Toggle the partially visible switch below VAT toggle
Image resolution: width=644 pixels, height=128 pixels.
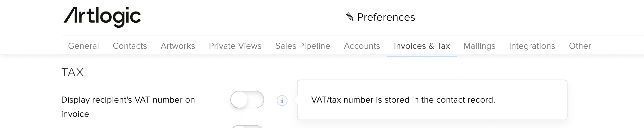click(247, 126)
